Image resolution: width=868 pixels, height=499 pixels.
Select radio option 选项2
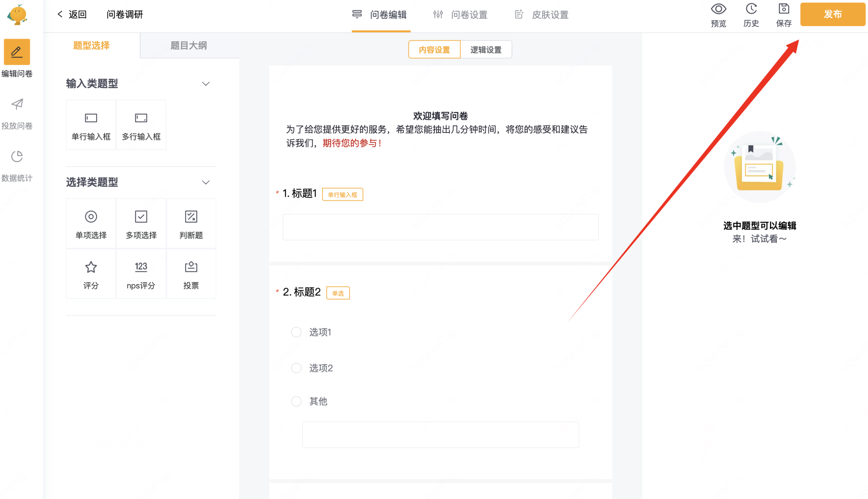[296, 368]
